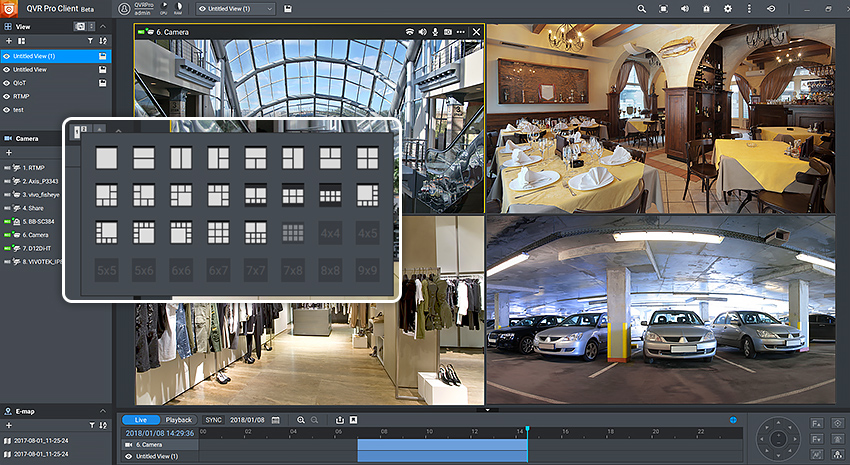Image resolution: width=850 pixels, height=465 pixels.
Task: Click the search magnifier in top toolbar
Action: tap(642, 9)
